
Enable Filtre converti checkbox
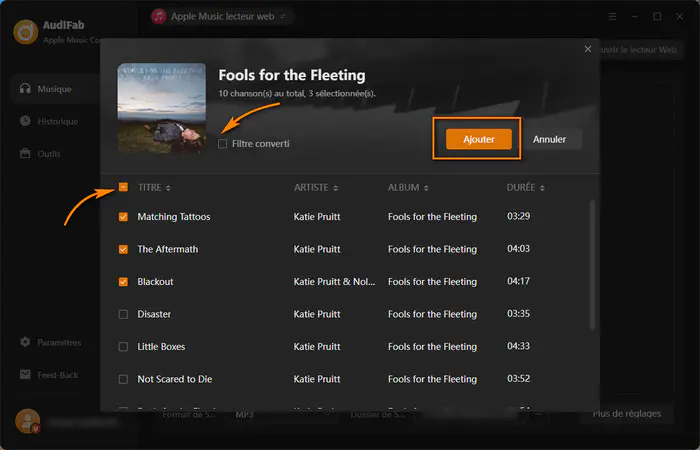222,144
